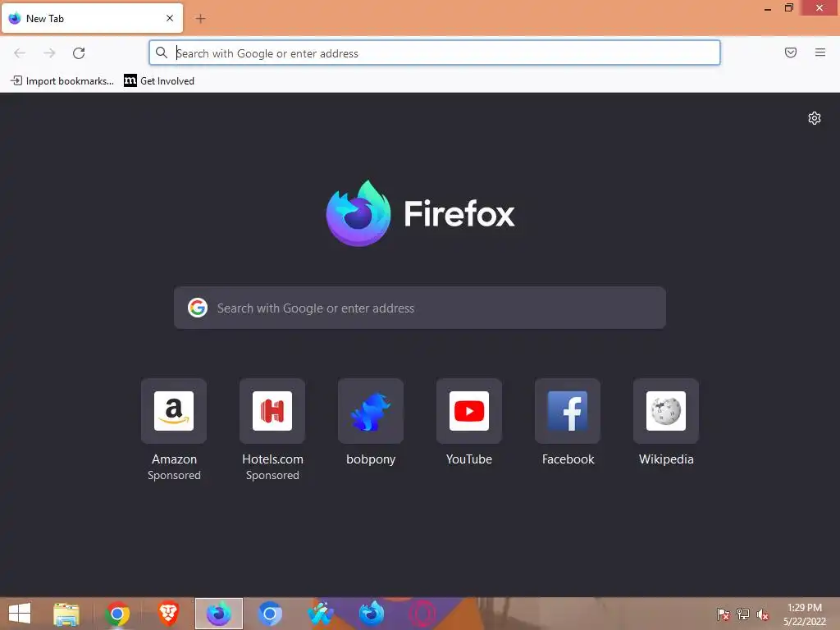The image size is (840, 630).
Task: Open the Wikipedia shortcut tile
Action: pos(666,411)
